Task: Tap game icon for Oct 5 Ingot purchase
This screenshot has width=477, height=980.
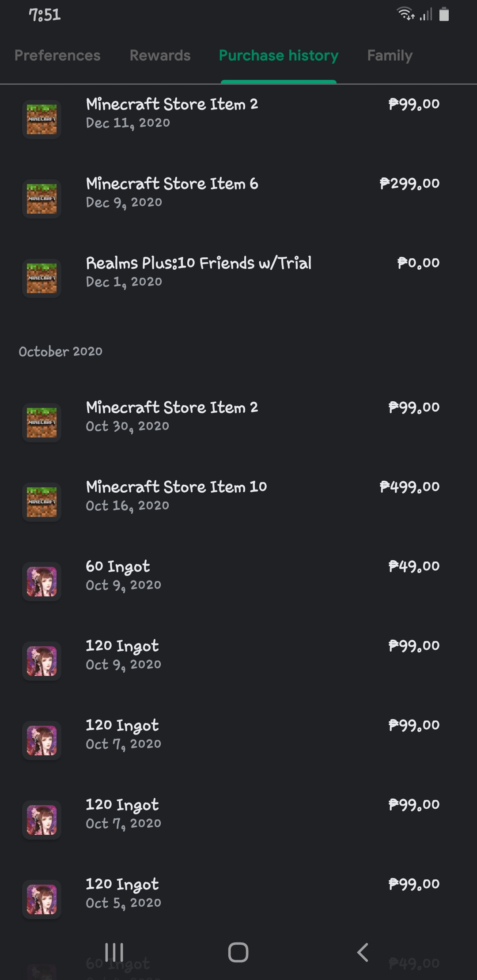Action: tap(42, 899)
